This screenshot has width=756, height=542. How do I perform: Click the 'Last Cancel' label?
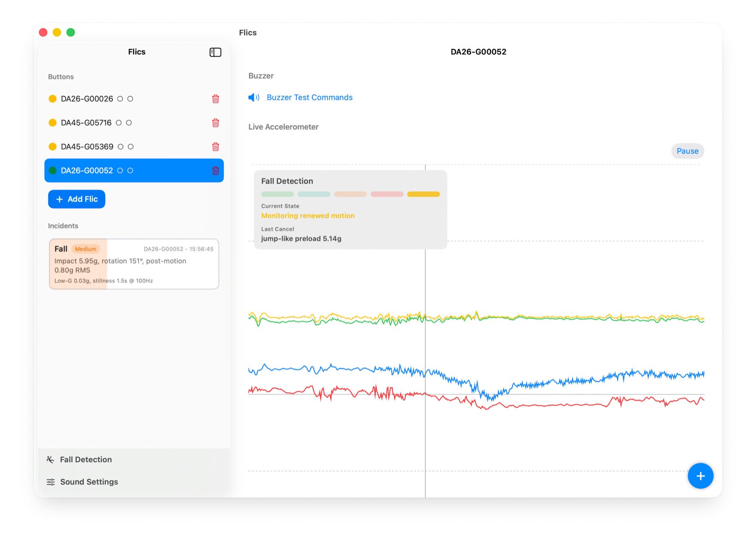click(277, 229)
